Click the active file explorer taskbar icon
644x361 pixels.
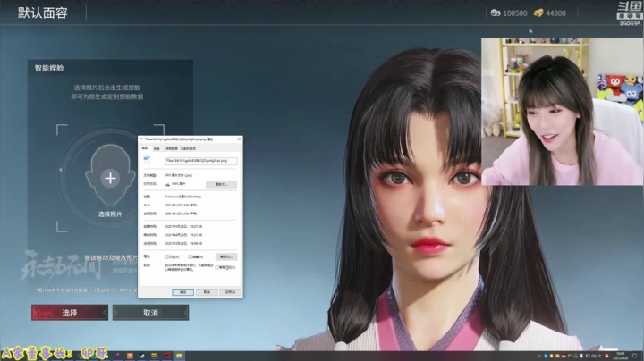(x=179, y=356)
